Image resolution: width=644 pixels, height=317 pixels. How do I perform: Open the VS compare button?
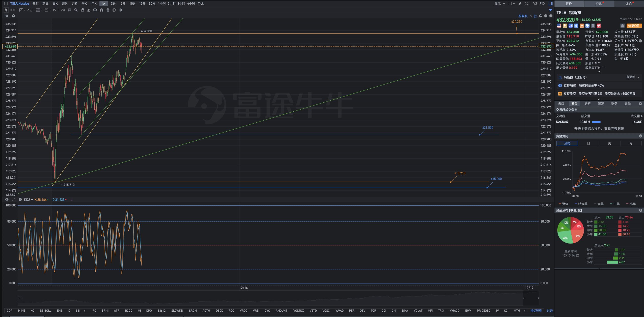(x=535, y=4)
